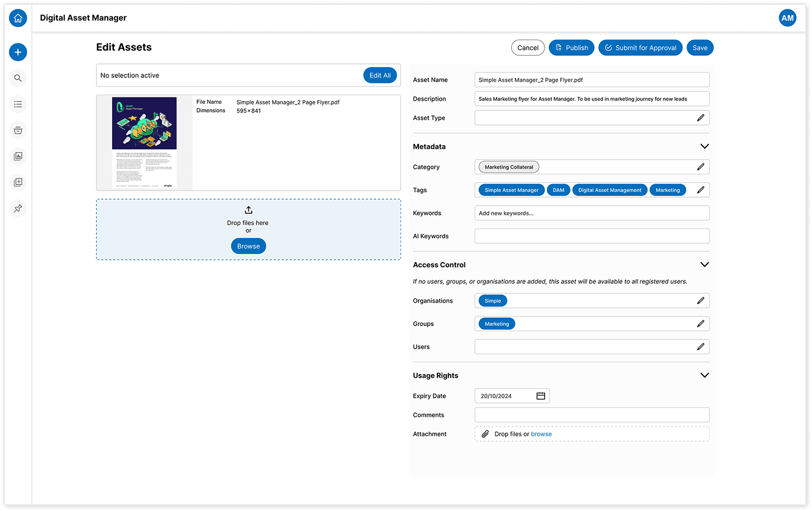Click the Submit for Approval button
The height and width of the screenshot is (511, 812).
pos(640,48)
